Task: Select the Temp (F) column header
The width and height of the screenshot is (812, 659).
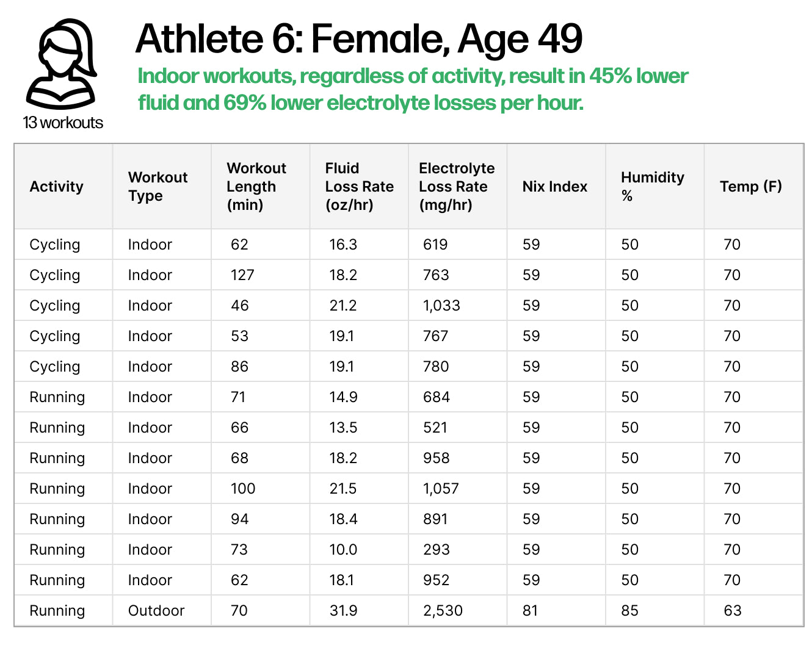Action: point(750,187)
